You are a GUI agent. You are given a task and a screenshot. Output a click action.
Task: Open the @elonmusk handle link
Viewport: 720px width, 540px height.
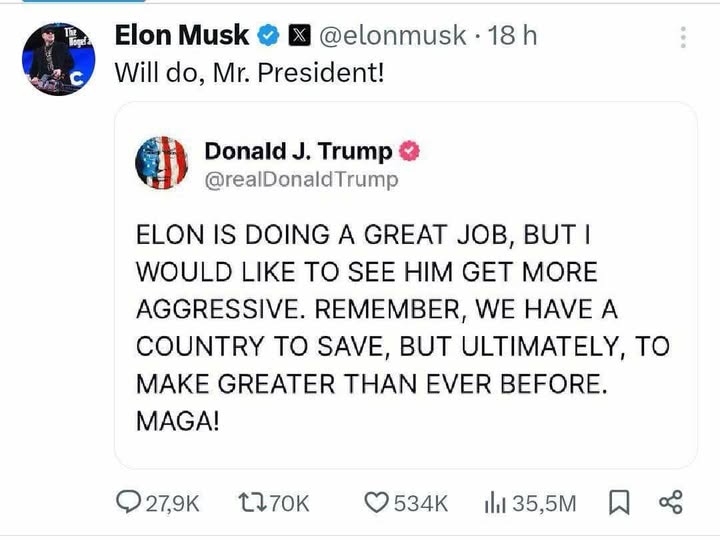click(392, 36)
